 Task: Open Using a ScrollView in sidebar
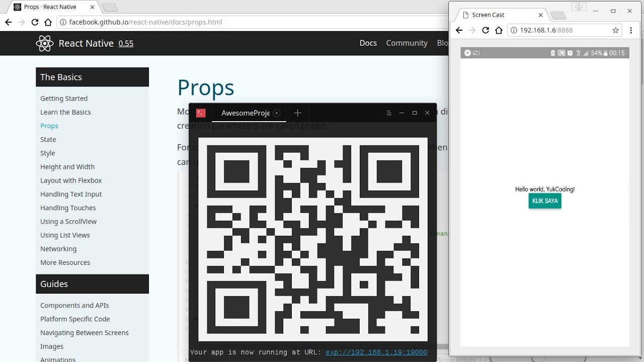[68, 221]
